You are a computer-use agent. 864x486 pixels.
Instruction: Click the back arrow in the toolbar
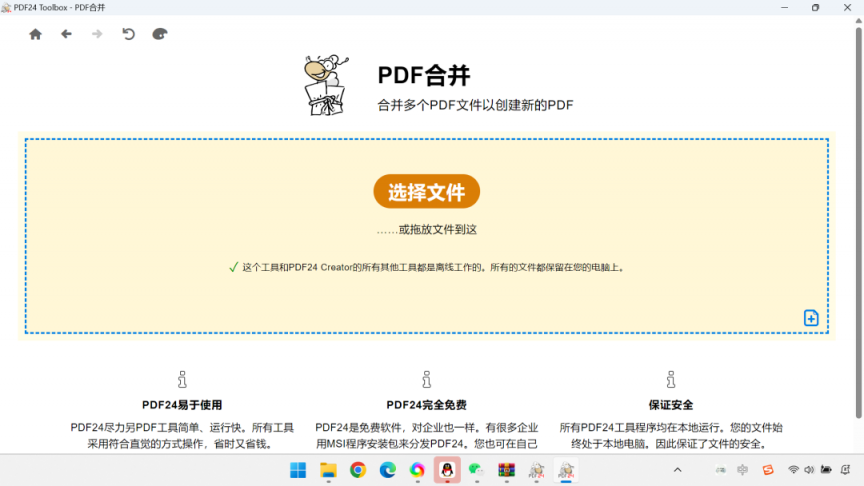(66, 34)
